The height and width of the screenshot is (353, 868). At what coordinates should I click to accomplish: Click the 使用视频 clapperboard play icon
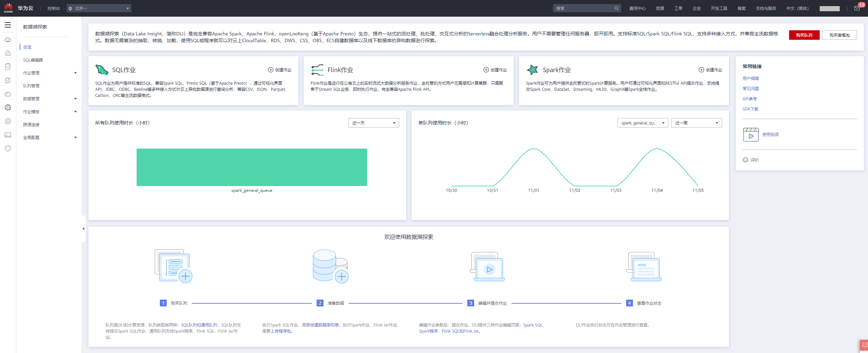click(751, 135)
